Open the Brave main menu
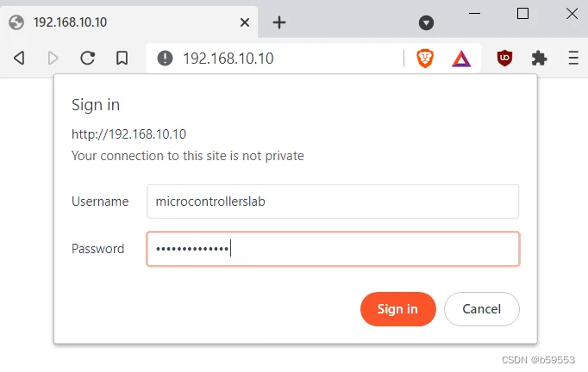Viewport: 588px width, 372px height. coord(573,58)
